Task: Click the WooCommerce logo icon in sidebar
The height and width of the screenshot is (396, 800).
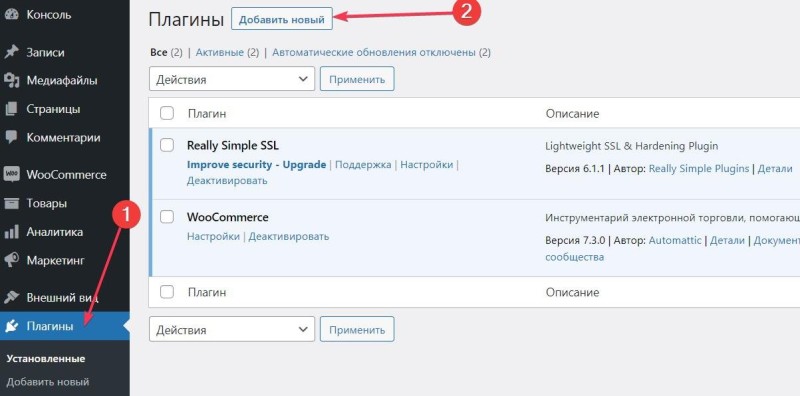Action: [11, 175]
